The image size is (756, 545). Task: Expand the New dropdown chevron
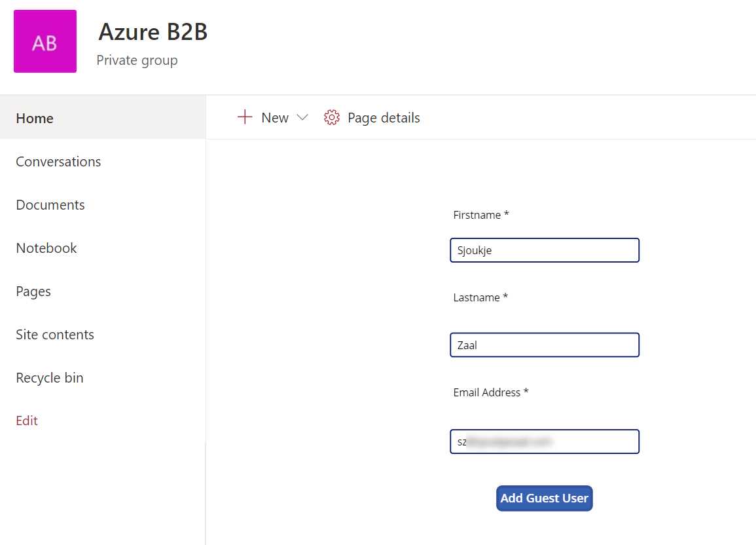tap(302, 117)
